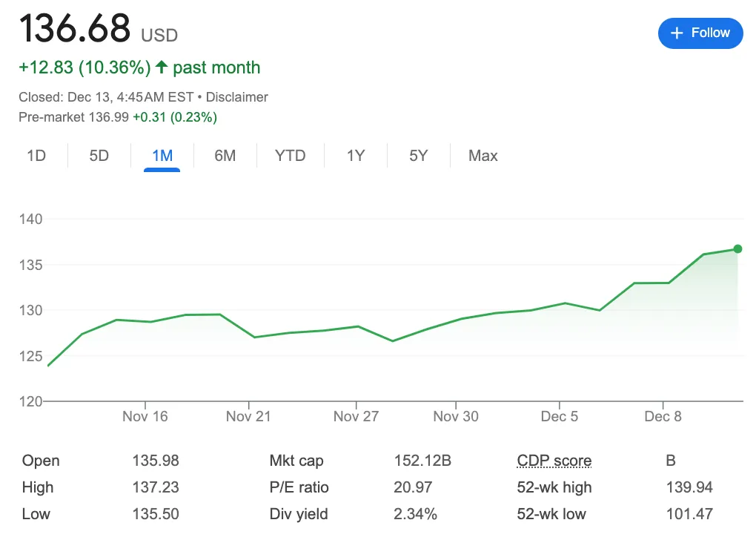756x540 pixels.
Task: Click the plus icon on Follow button
Action: click(677, 33)
